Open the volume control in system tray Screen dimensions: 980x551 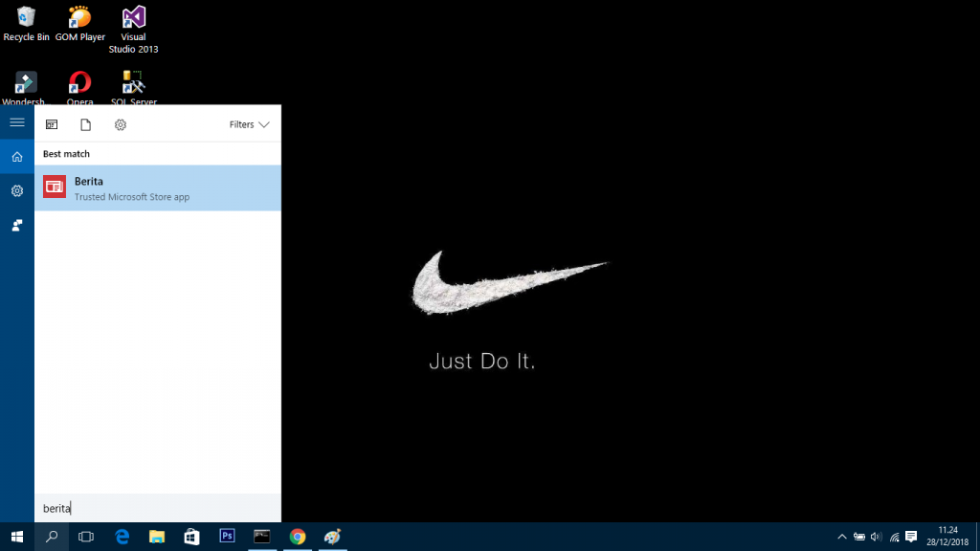tap(877, 537)
